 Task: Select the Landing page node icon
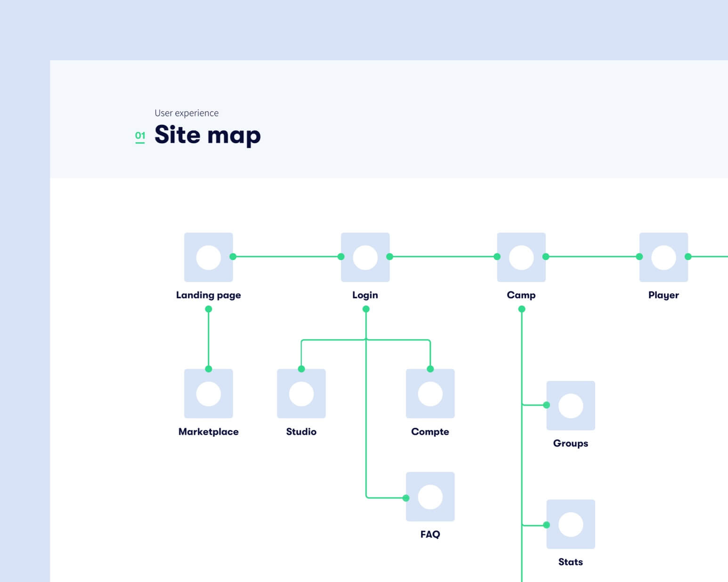(208, 257)
